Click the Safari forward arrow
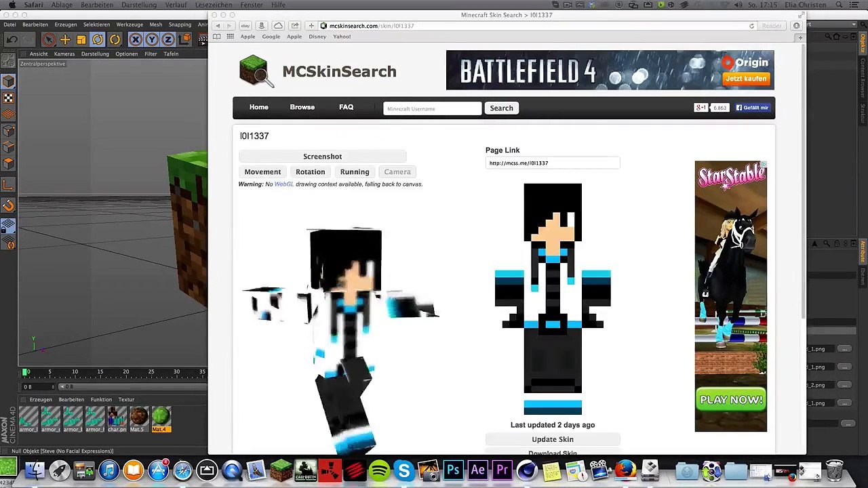 [229, 26]
